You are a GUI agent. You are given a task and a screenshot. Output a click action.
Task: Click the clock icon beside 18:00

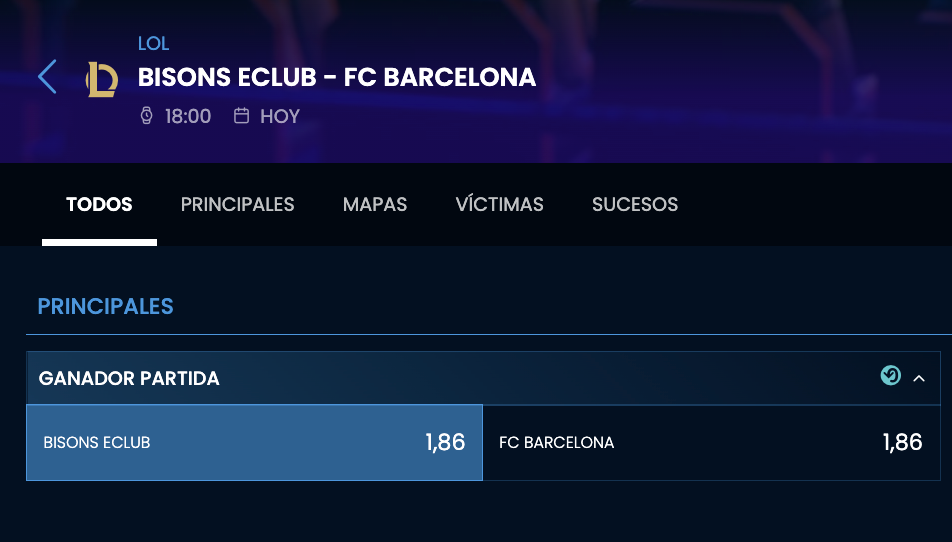pos(146,116)
